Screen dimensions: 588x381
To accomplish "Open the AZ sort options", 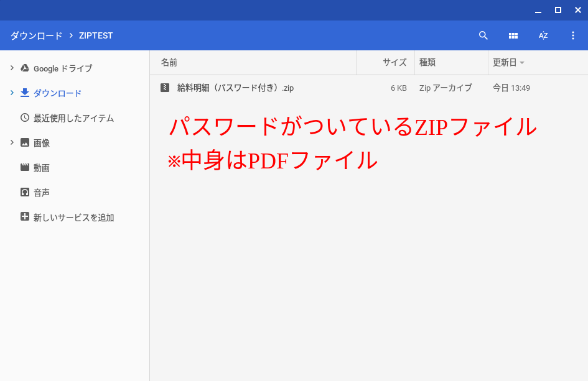I will click(x=543, y=35).
